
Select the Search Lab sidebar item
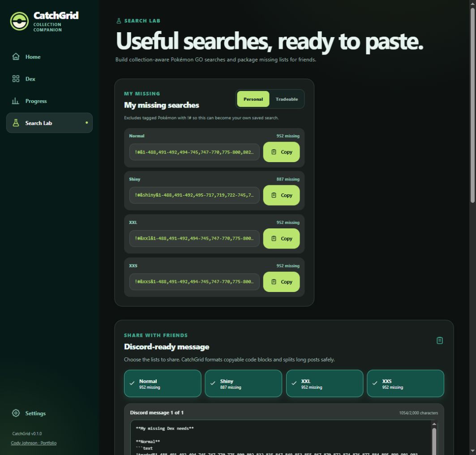tap(50, 123)
